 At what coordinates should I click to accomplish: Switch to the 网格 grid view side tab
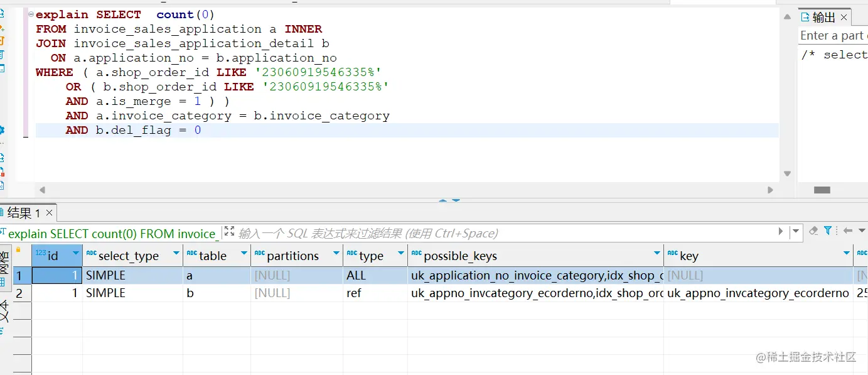pyautogui.click(x=5, y=267)
